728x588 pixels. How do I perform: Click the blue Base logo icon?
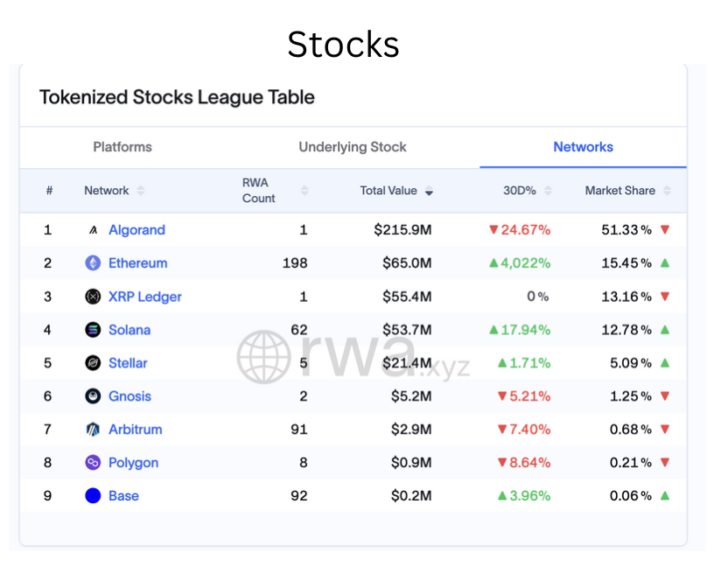[93, 496]
